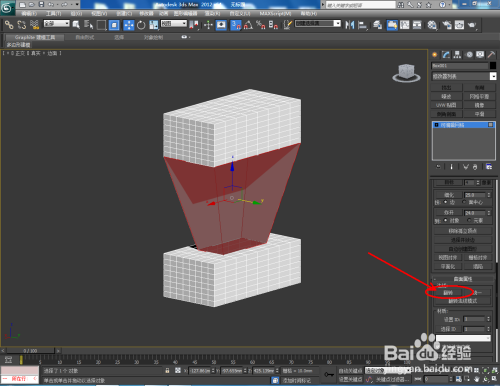Switch to the Motion command panel
This screenshot has width=500, height=386.
[469, 55]
